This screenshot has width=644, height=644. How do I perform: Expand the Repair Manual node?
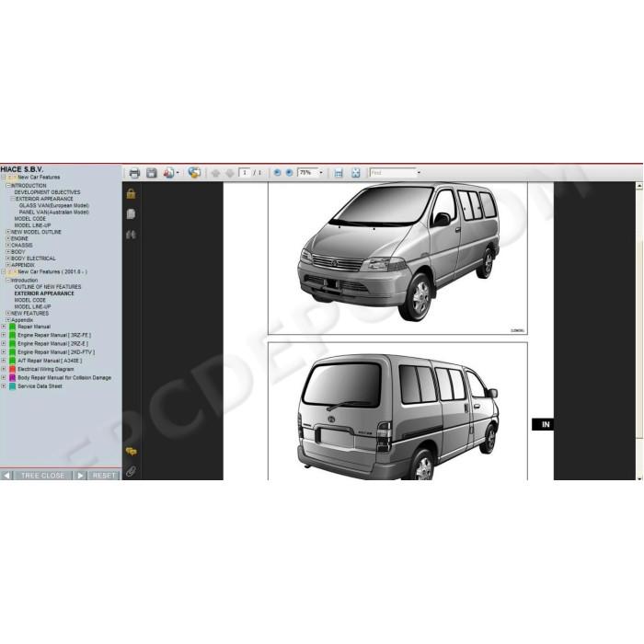[4, 327]
